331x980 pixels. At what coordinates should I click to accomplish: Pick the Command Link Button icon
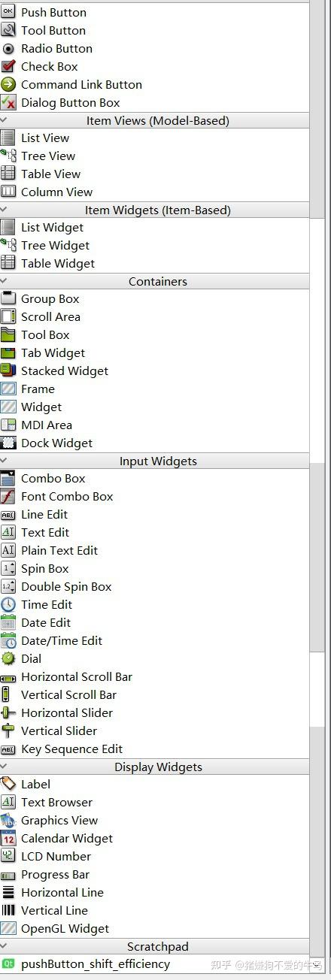point(8,84)
